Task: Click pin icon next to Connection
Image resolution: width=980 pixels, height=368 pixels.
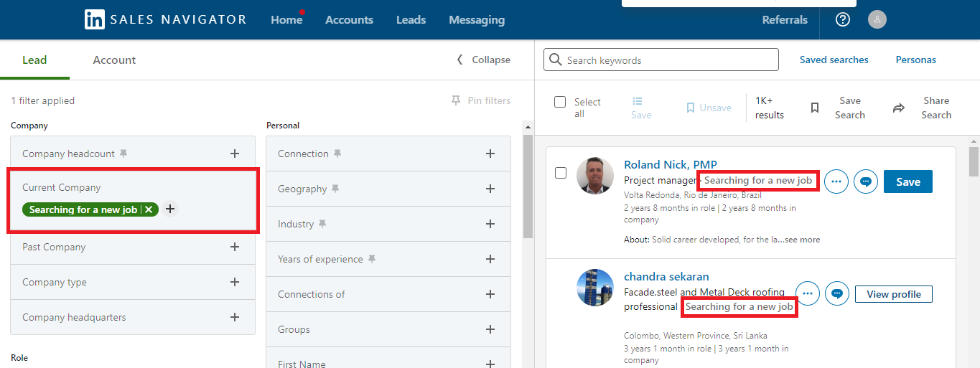Action: [337, 154]
